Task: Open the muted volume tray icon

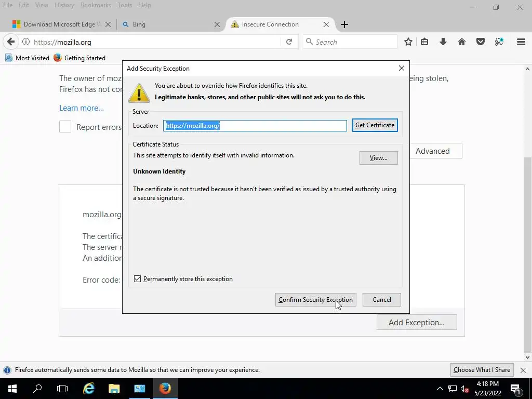Action: point(464,389)
